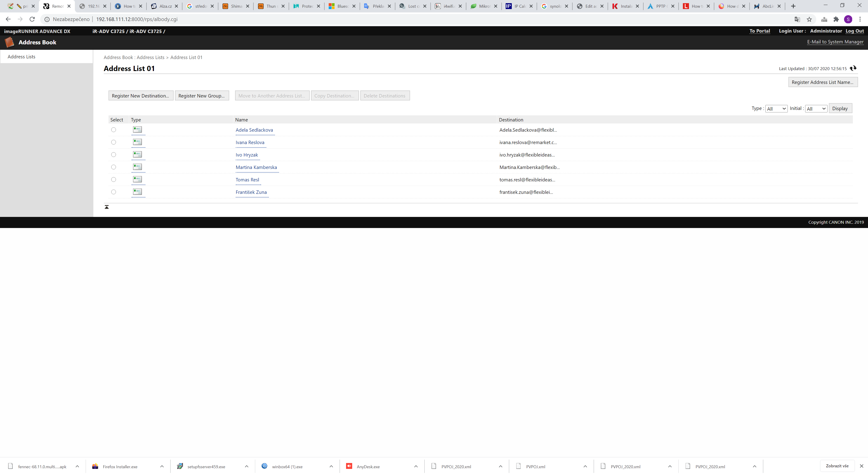The width and height of the screenshot is (868, 475).
Task: Select the radio button for Ivana Reslova
Action: pos(113,142)
